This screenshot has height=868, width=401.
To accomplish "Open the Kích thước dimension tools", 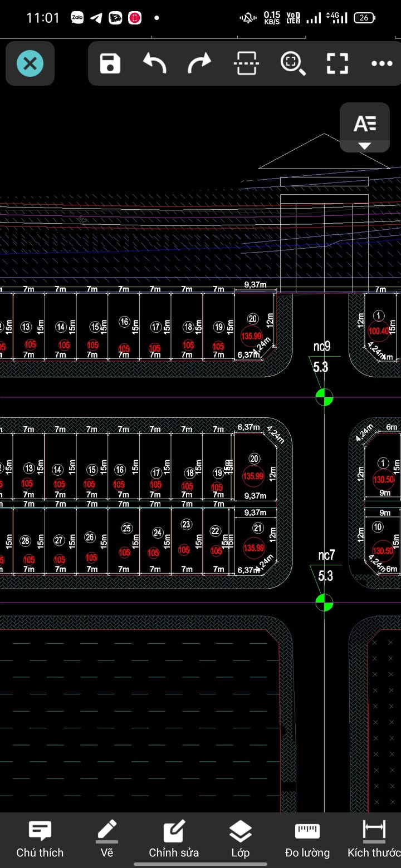I will click(x=374, y=840).
